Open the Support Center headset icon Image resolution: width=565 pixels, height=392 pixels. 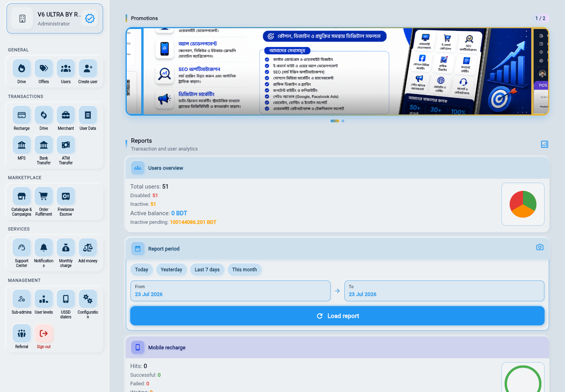click(22, 248)
